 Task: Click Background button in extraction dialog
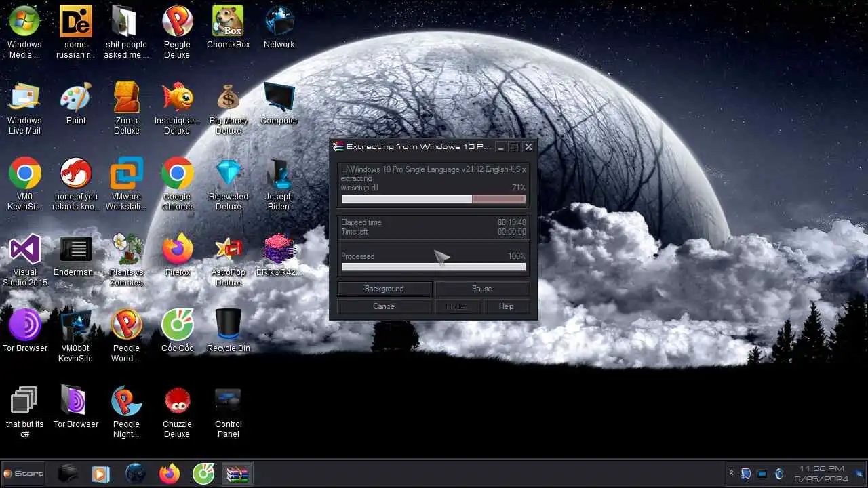click(384, 289)
